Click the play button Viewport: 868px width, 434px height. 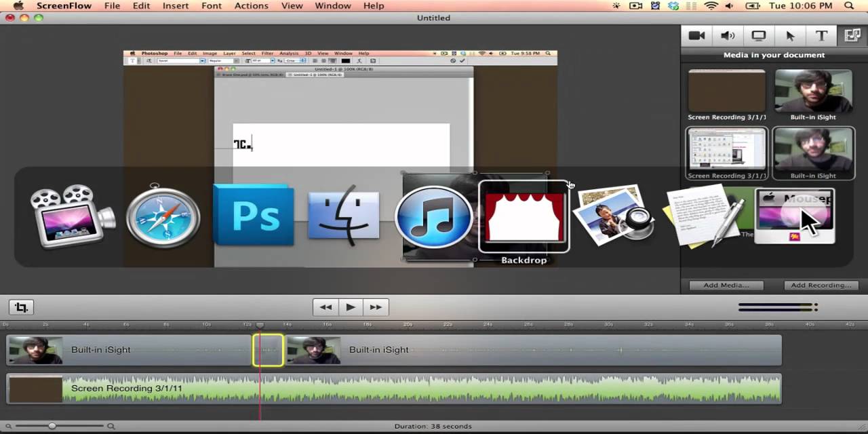tap(351, 307)
